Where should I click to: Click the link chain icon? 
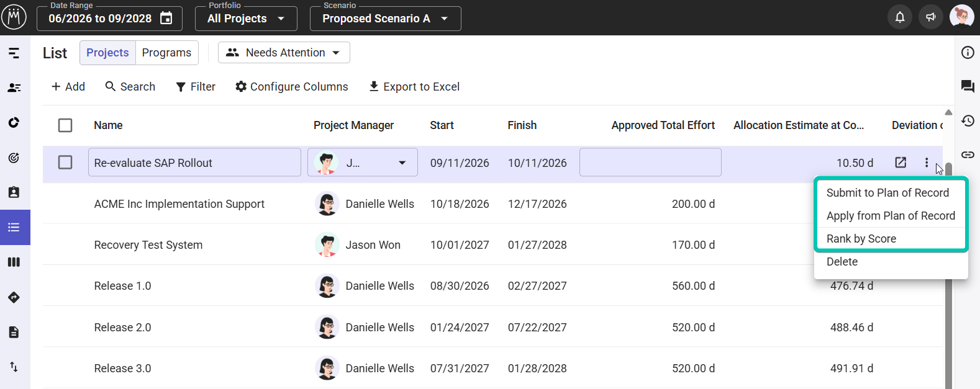coord(968,154)
